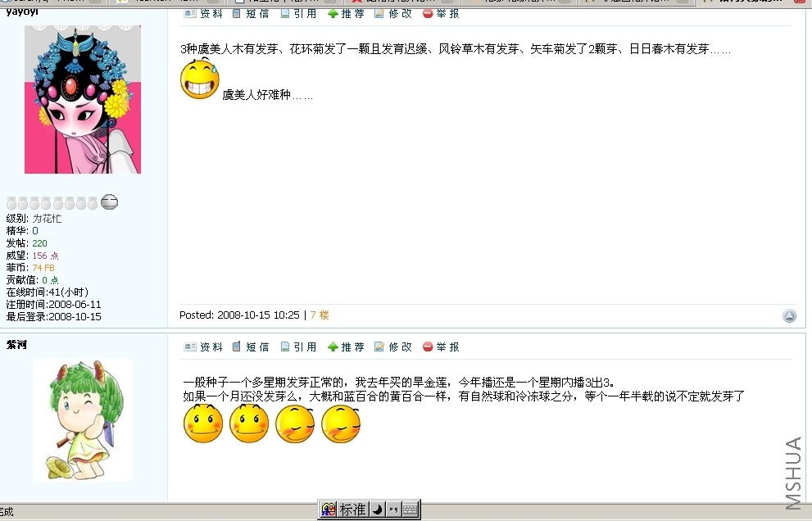Screen dimensions: 812x521
Task: Click the 引用 quote icon in 紫河's post
Action: (285, 347)
